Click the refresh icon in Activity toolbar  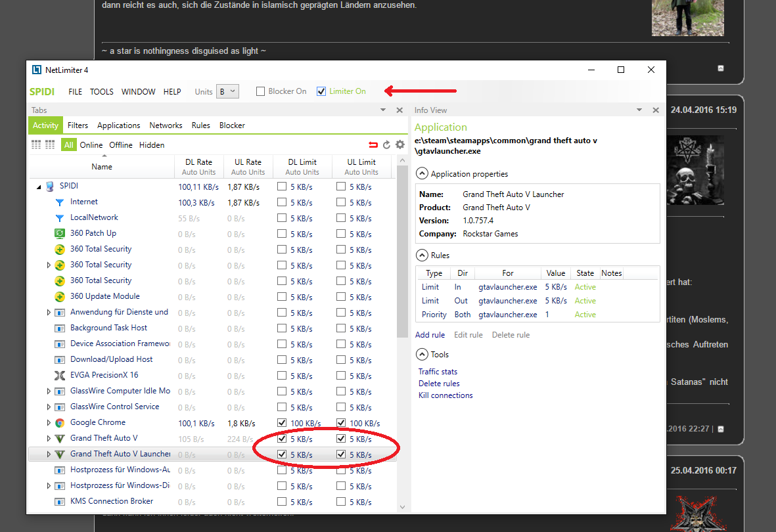coord(386,145)
